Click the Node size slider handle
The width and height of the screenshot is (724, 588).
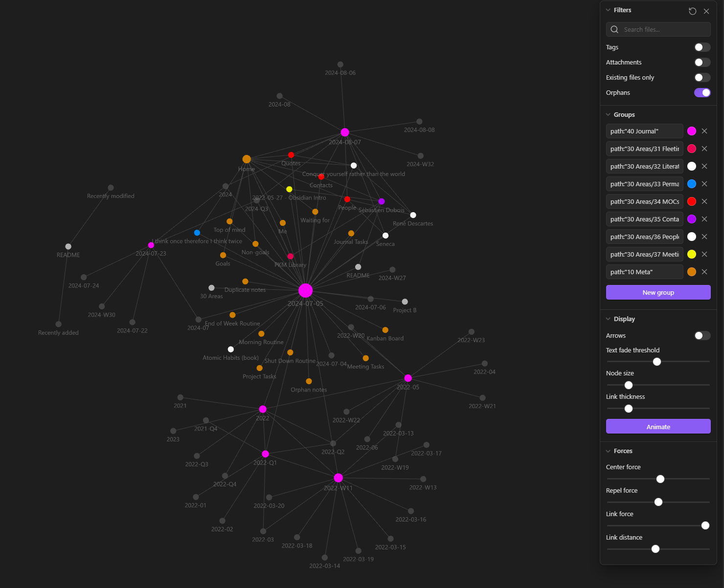[x=629, y=385]
